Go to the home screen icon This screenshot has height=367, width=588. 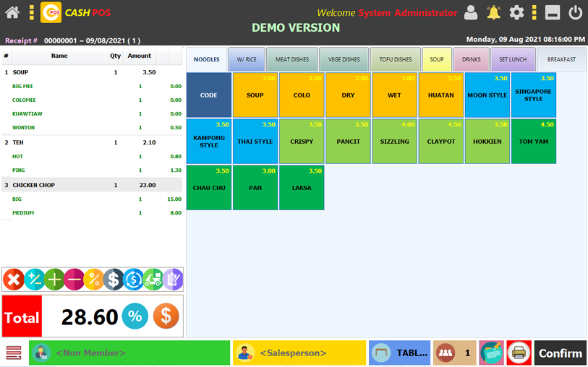pyautogui.click(x=12, y=12)
